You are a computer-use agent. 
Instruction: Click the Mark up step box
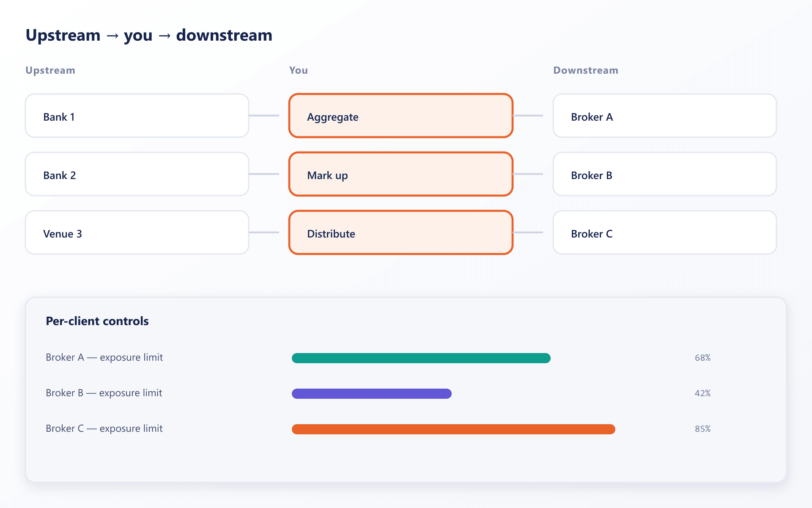click(x=401, y=174)
